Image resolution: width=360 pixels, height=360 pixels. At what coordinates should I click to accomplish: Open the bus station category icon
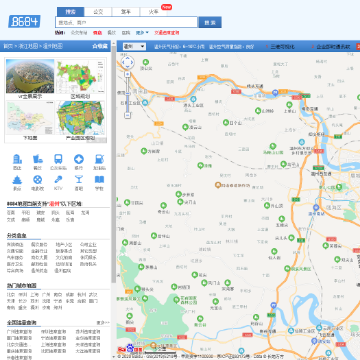tap(58, 159)
